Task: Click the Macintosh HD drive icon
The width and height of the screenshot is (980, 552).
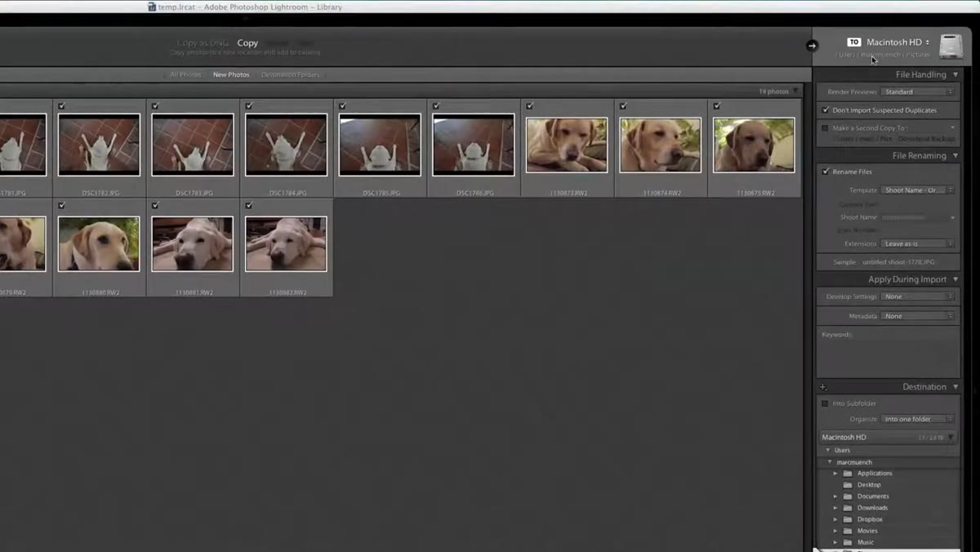Action: pos(951,47)
